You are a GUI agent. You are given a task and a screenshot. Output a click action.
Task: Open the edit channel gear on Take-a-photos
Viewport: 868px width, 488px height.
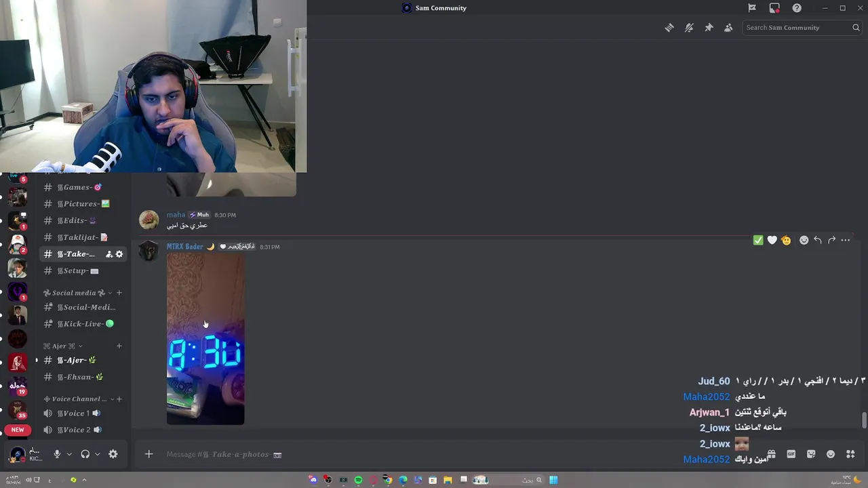click(x=119, y=254)
